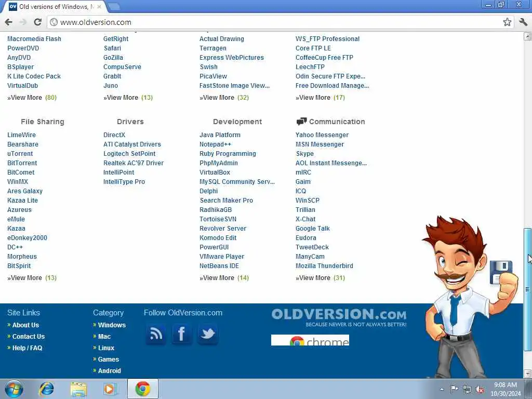Viewport: 532px width, 399px height.
Task: Click the network tray icon
Action: pos(467,390)
